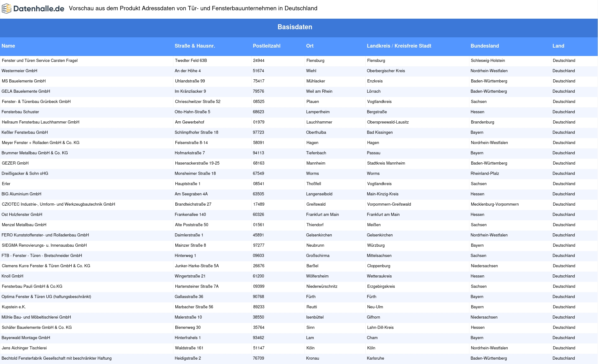This screenshot has height=364, width=598.
Task: Click BIG Aluminium GmbH
Action: click(x=21, y=194)
